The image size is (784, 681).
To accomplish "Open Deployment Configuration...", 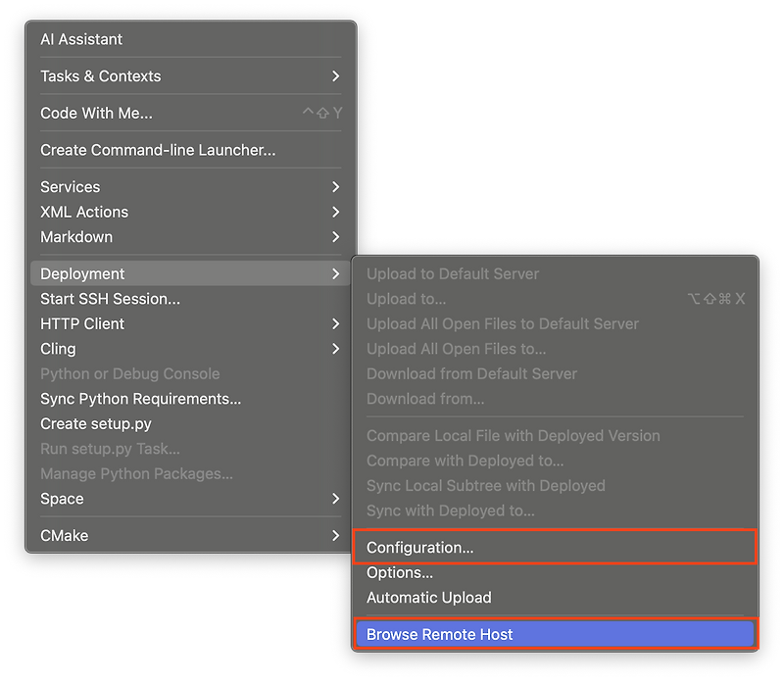I will point(420,548).
